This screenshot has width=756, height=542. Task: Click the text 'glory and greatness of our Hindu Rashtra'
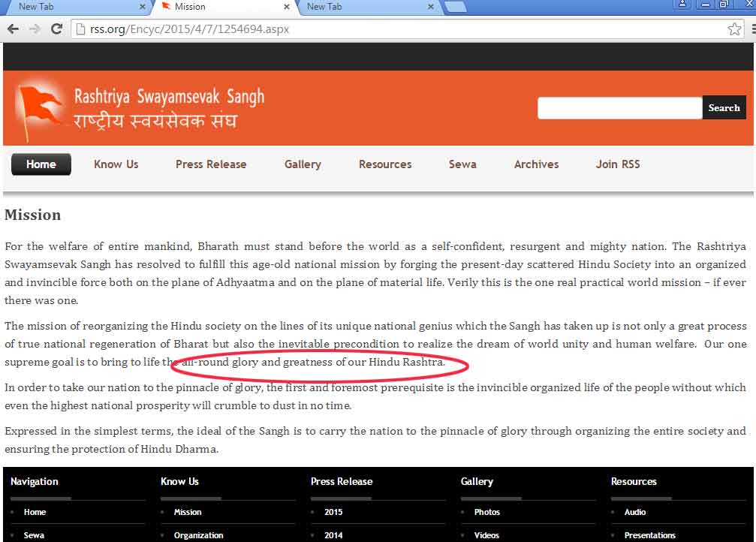338,362
